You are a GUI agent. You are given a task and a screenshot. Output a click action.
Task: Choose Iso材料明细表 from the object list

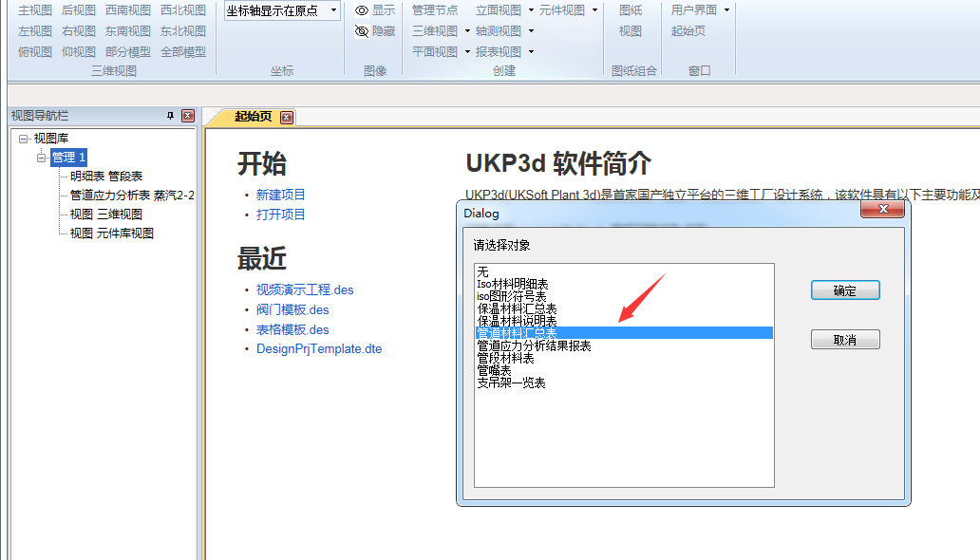pyautogui.click(x=513, y=285)
